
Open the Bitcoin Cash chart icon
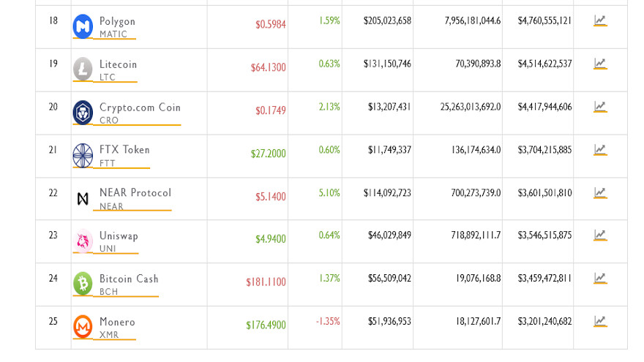pos(600,278)
